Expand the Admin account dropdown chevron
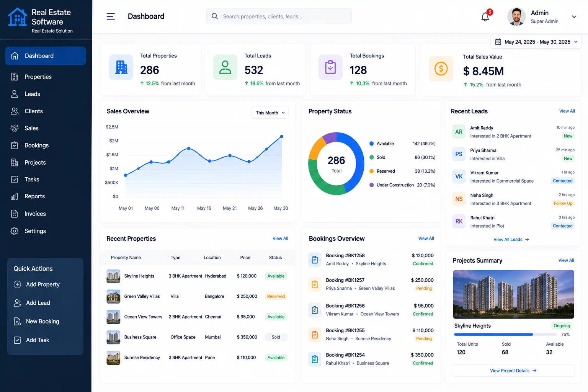Screen dimensions: 588x392 (x=574, y=17)
